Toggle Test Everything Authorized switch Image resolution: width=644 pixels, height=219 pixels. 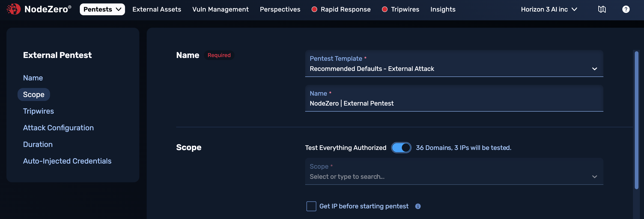click(401, 148)
